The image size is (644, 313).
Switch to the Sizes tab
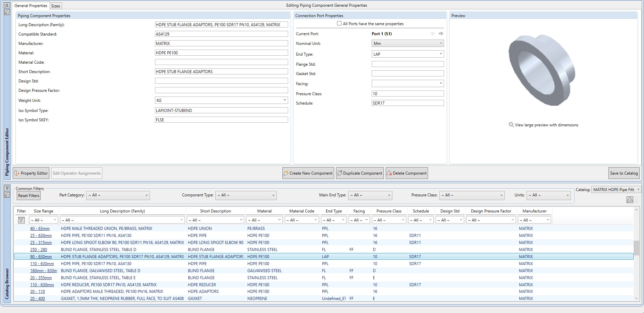56,6
